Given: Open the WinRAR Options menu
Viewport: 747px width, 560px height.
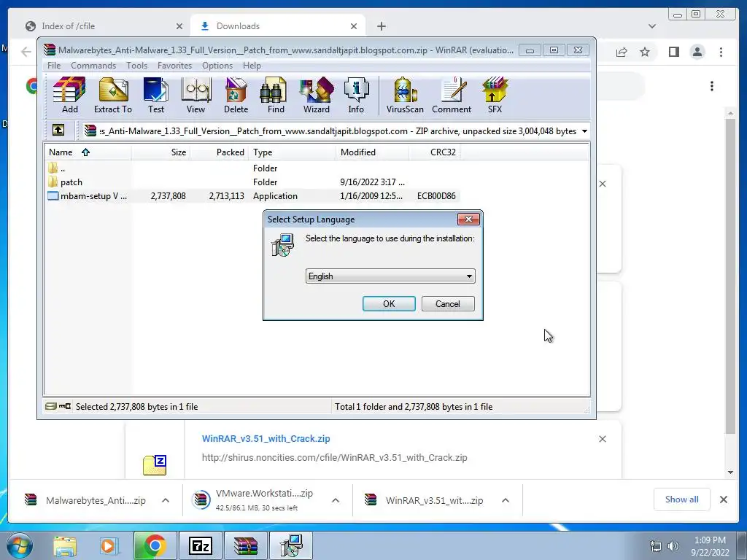Looking at the screenshot, I should tap(217, 65).
